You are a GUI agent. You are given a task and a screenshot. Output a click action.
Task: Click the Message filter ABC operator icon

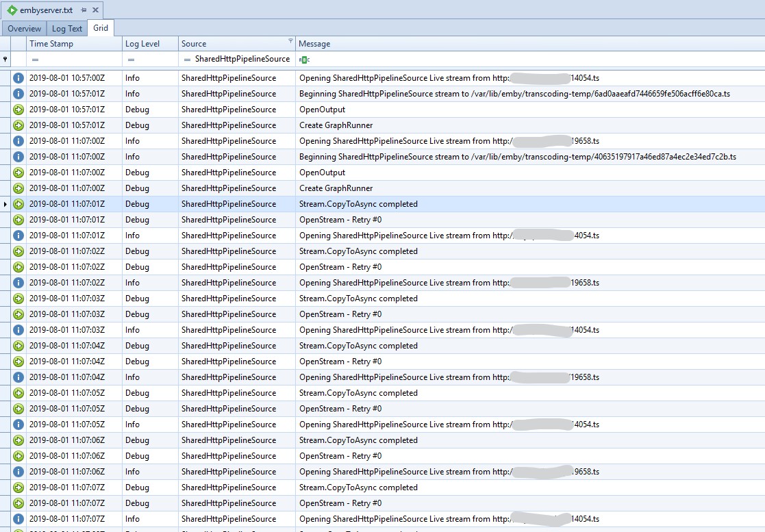[304, 60]
